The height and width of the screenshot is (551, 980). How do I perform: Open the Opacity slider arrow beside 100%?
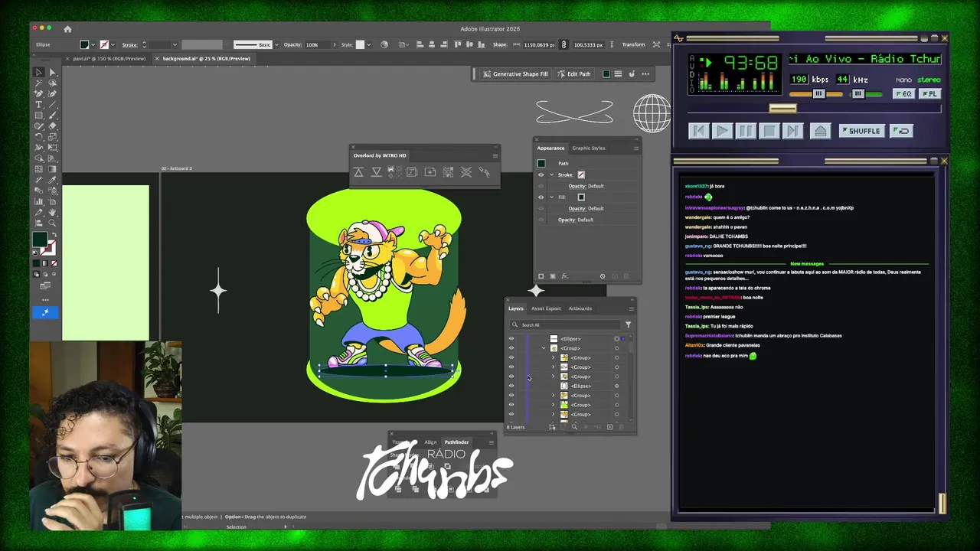pos(335,44)
